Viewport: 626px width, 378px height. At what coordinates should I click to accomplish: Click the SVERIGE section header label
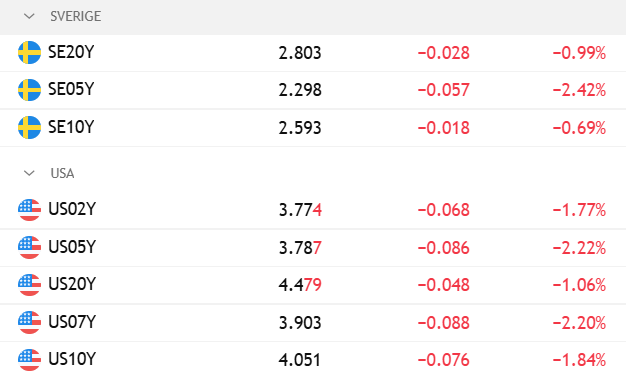point(75,16)
